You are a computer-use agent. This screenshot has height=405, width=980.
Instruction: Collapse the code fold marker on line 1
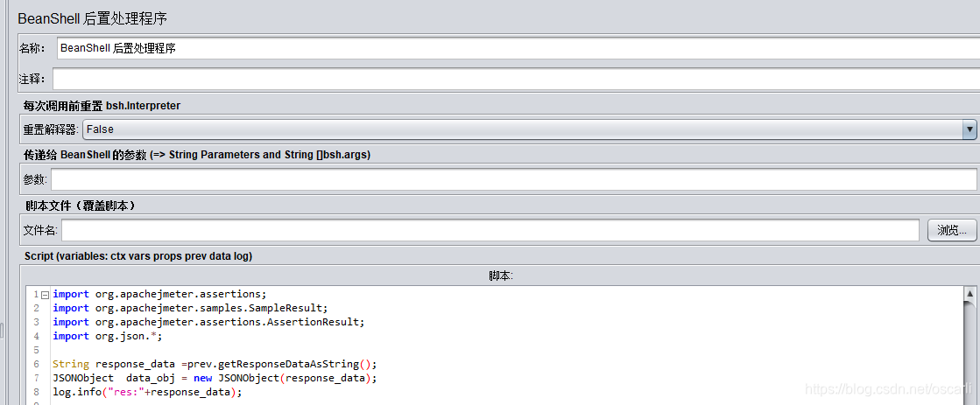pos(45,295)
